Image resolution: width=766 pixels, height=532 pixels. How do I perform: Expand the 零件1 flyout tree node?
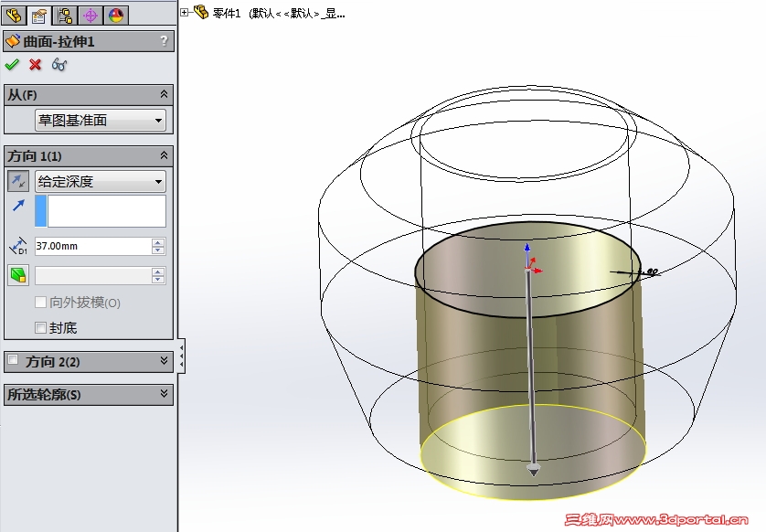point(184,12)
